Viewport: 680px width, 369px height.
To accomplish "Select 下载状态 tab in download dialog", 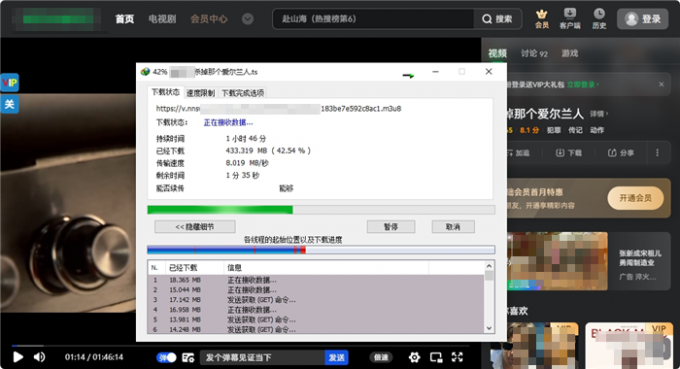I will [x=165, y=92].
